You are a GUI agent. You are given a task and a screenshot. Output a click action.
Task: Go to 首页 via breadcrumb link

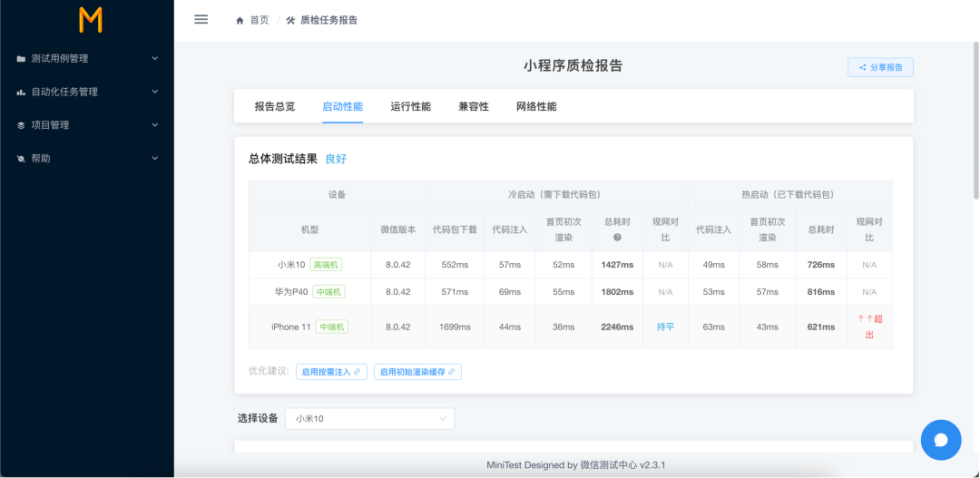pos(260,20)
